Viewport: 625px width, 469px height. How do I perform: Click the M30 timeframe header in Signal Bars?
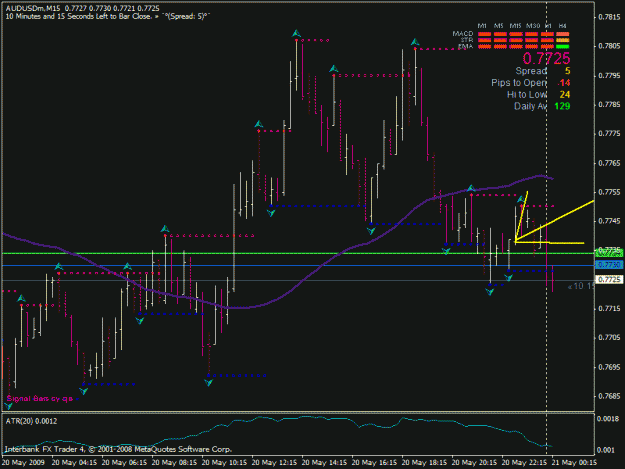click(x=533, y=26)
